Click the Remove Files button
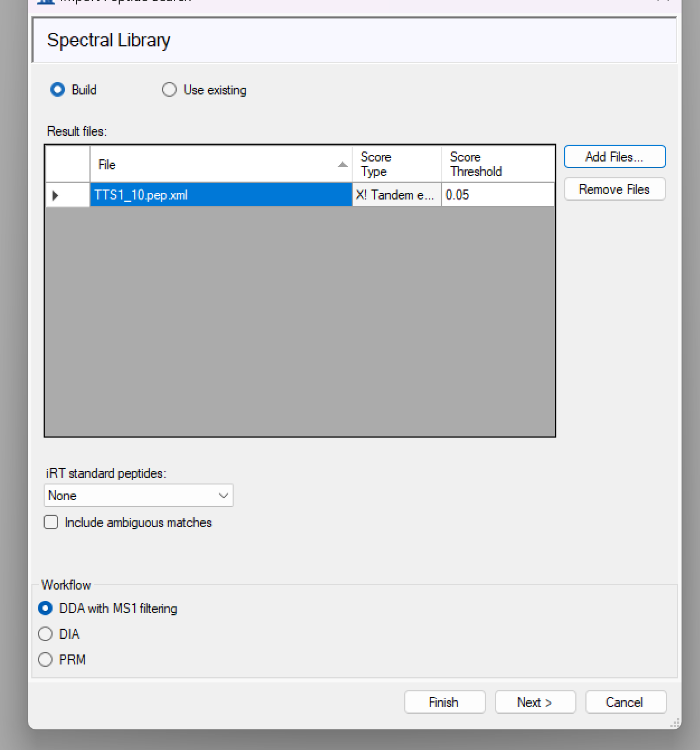Viewport: 700px width, 750px height. coord(614,189)
